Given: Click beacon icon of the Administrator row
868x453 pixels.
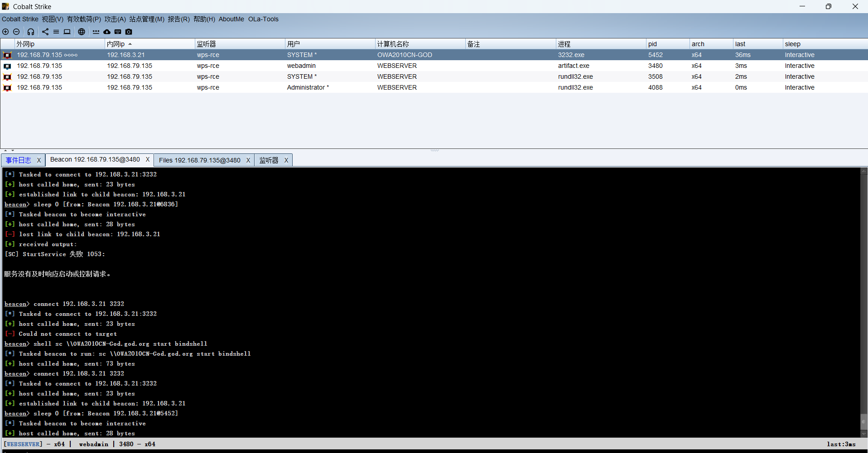Looking at the screenshot, I should point(7,88).
